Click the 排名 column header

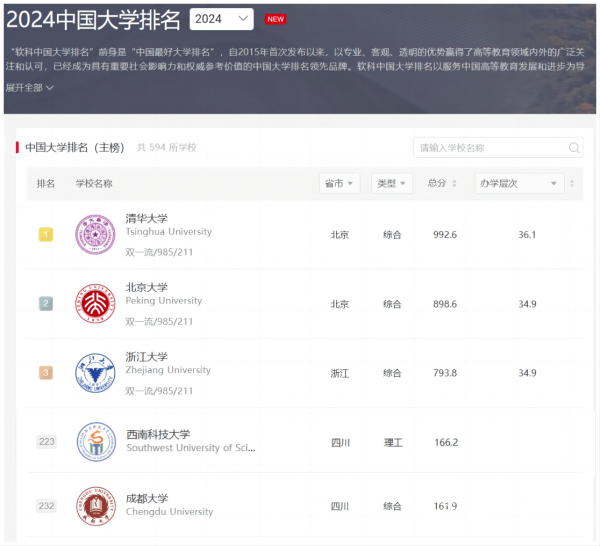[x=46, y=184]
